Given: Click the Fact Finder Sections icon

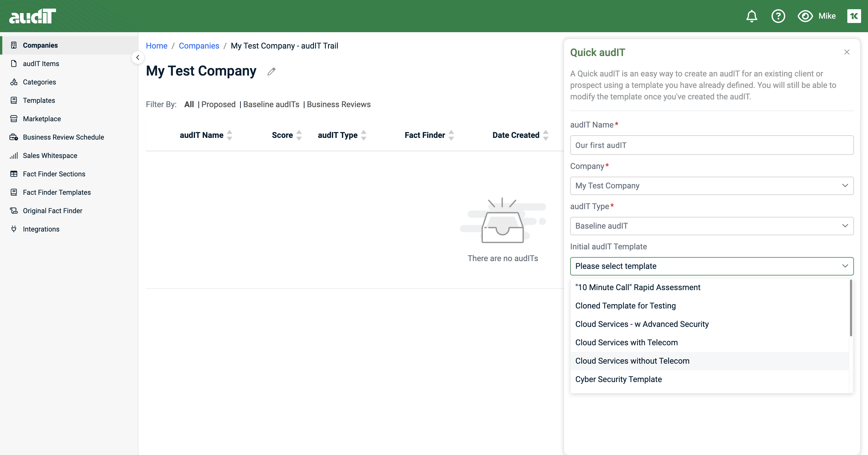Looking at the screenshot, I should tap(14, 174).
